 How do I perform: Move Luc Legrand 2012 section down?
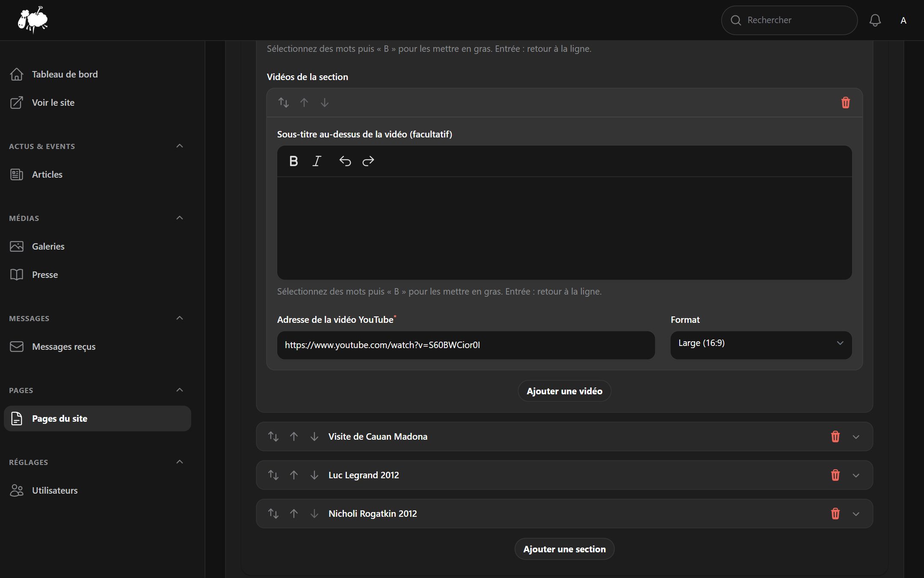click(x=314, y=475)
